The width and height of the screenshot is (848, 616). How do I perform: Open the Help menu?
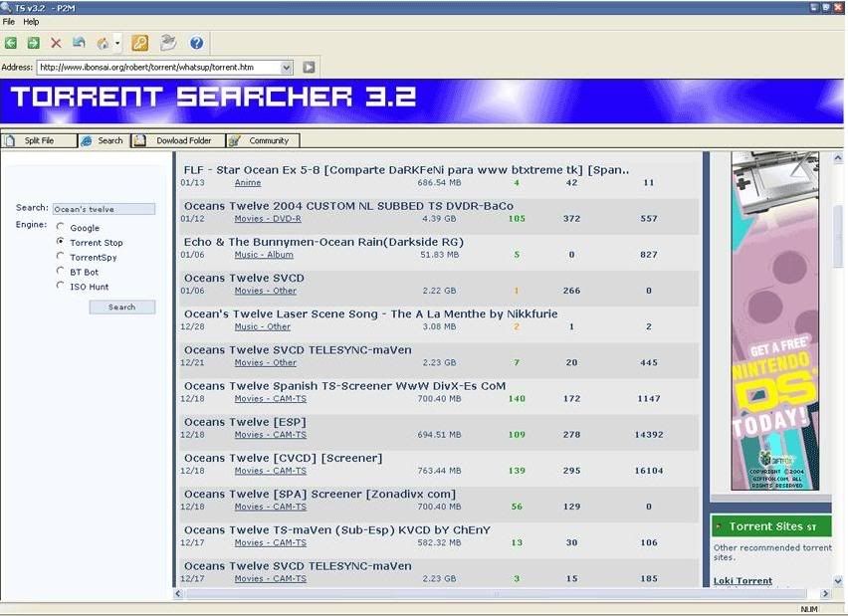pyautogui.click(x=31, y=22)
